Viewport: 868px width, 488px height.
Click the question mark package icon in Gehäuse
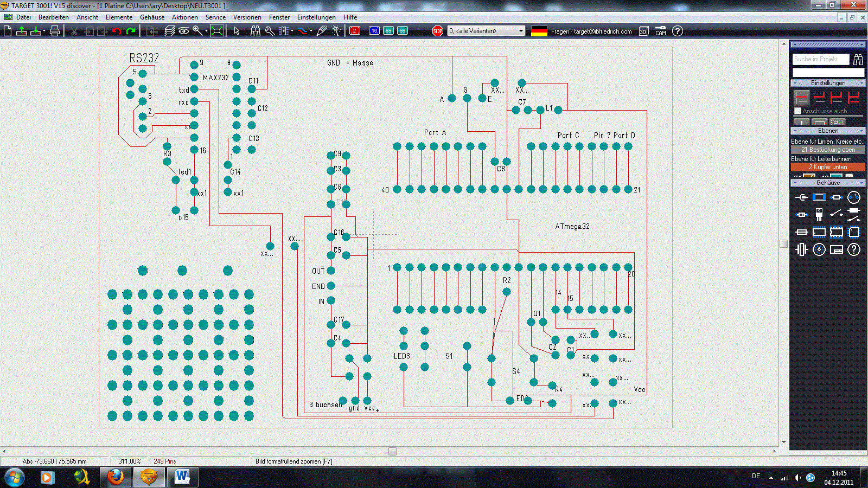854,249
